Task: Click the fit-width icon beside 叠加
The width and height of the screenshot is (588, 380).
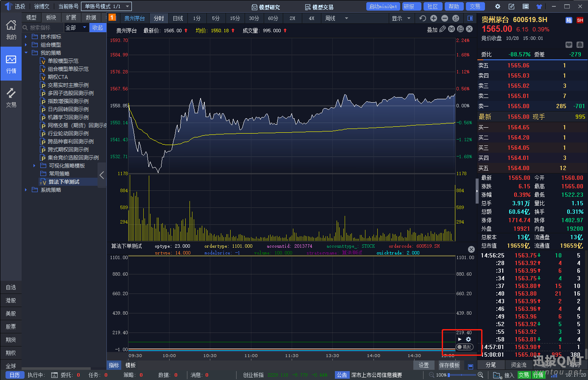Action: pyautogui.click(x=451, y=29)
